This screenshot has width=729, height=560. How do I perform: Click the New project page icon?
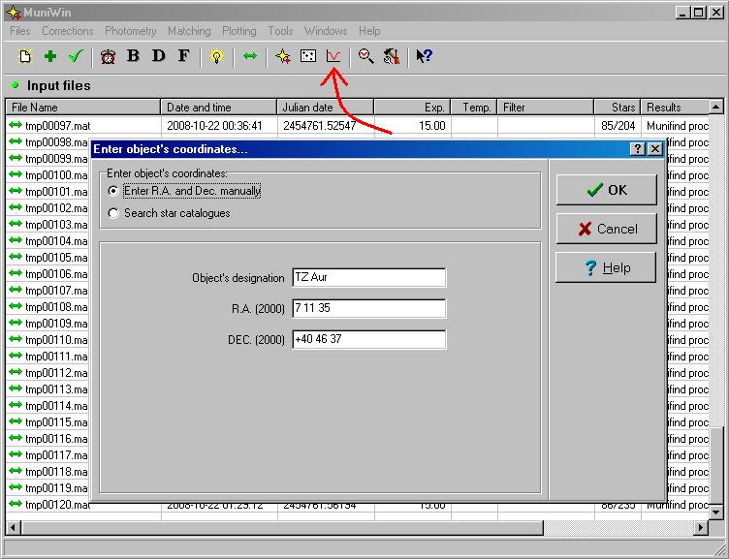26,56
